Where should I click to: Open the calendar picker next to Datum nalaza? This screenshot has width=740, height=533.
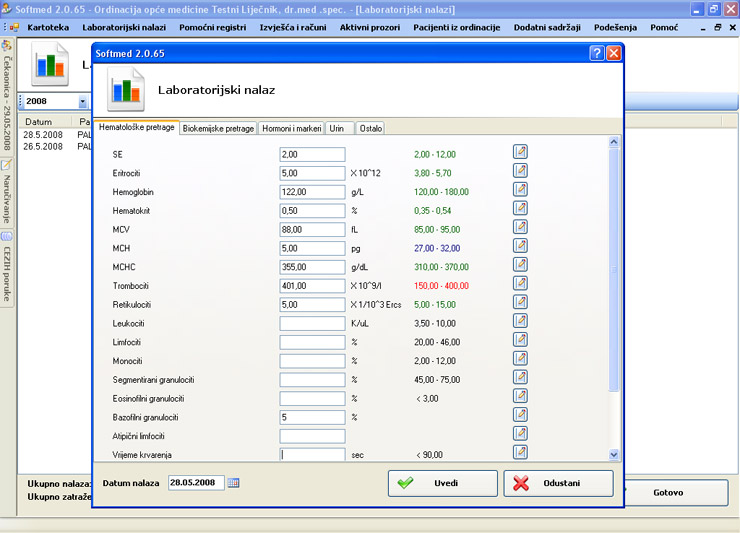234,483
